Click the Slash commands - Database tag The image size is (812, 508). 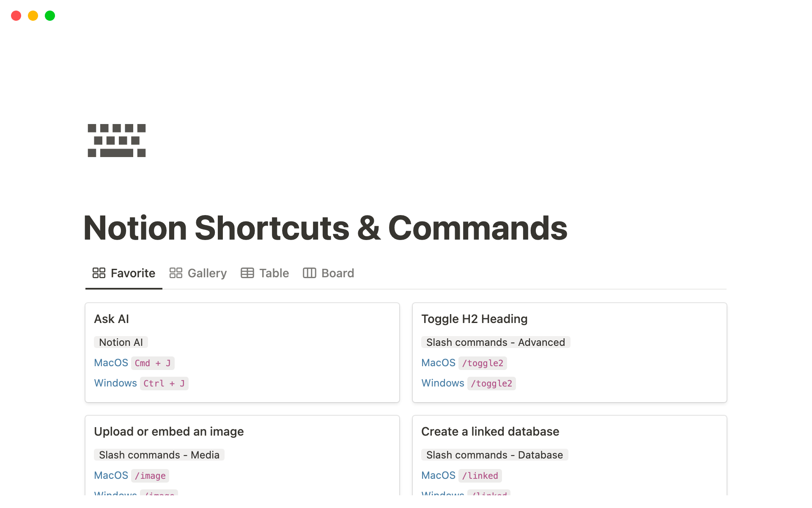click(x=494, y=455)
